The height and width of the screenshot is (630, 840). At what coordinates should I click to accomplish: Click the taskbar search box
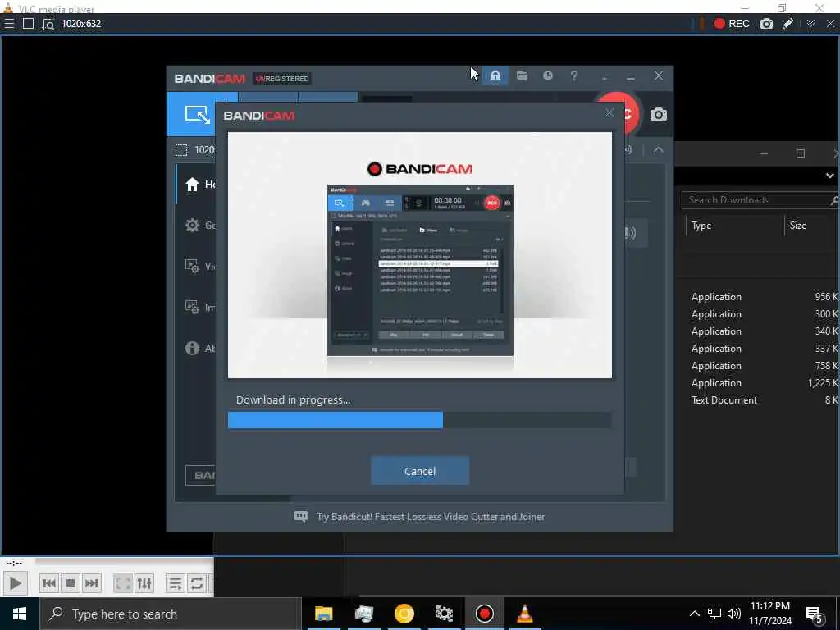pos(171,614)
